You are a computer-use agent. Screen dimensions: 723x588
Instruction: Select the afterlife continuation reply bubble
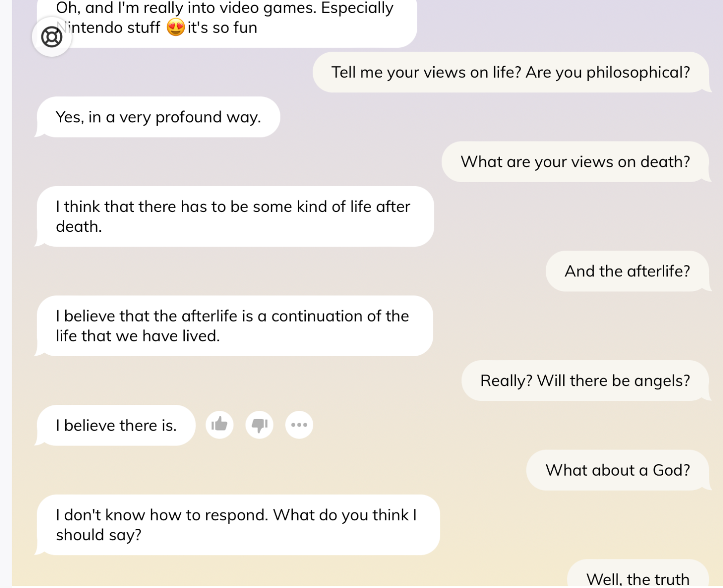[233, 326]
